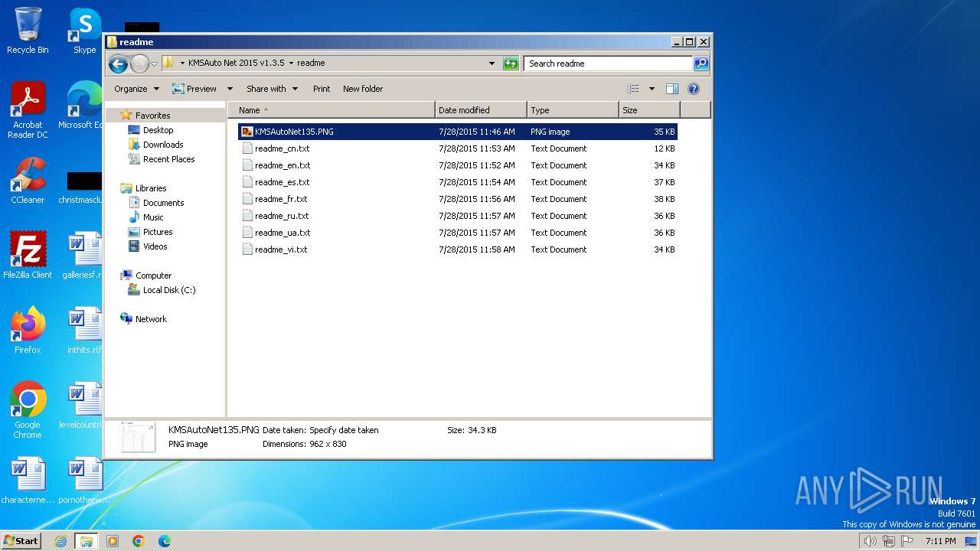Click the Windows Explorer taskbar icon
Screen dimensions: 980x551
87,541
